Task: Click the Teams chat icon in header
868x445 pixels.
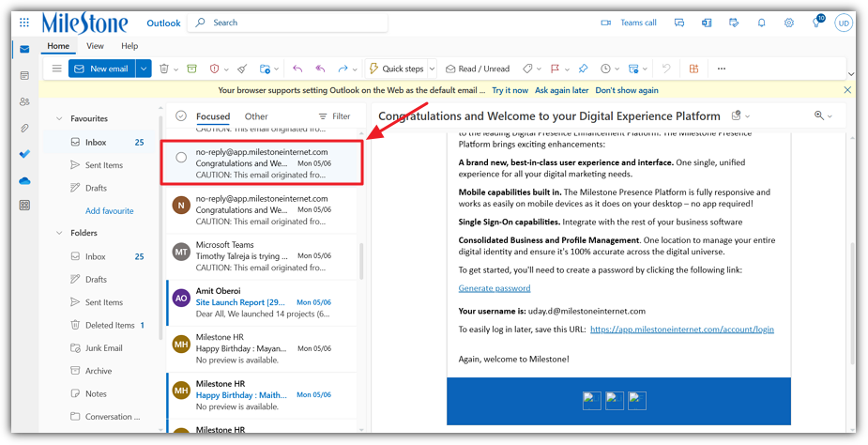Action: tap(679, 23)
